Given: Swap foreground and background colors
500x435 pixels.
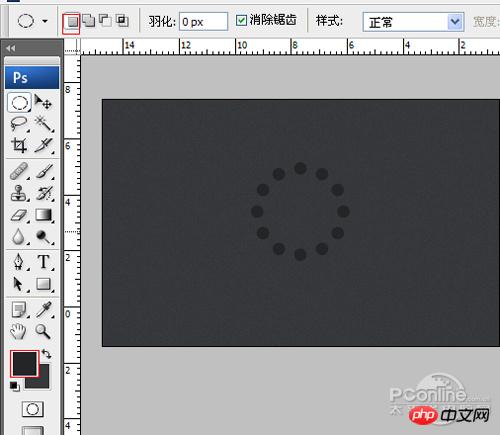Looking at the screenshot, I should point(47,354).
